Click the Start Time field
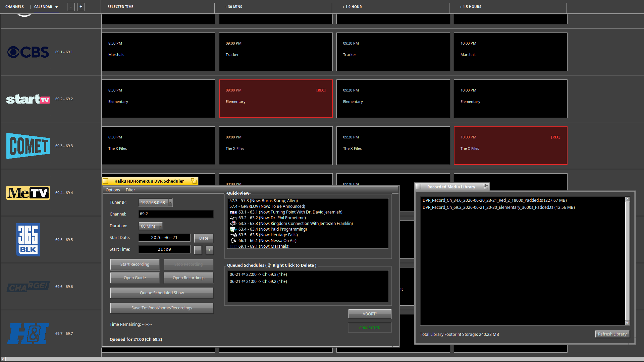644x362 pixels. [x=164, y=249]
